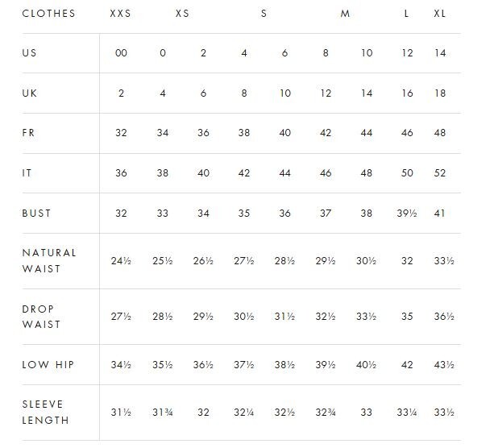Click the M size column header
The image size is (494, 448).
(x=346, y=14)
